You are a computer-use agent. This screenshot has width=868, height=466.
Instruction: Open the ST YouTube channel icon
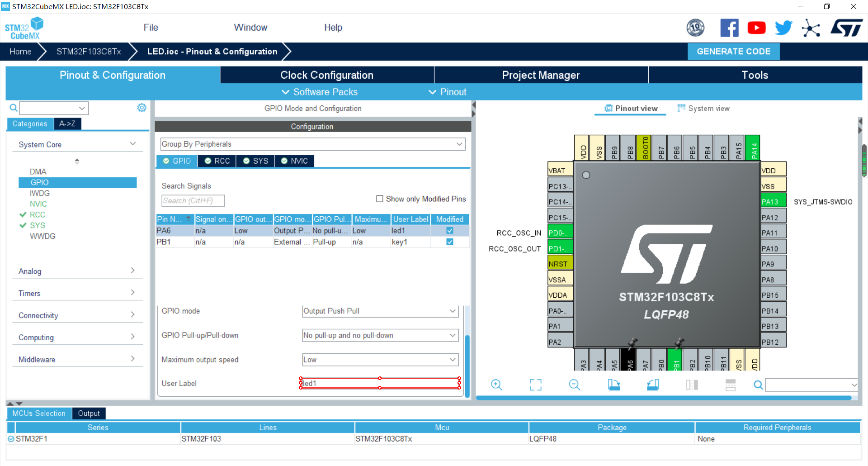[x=756, y=28]
